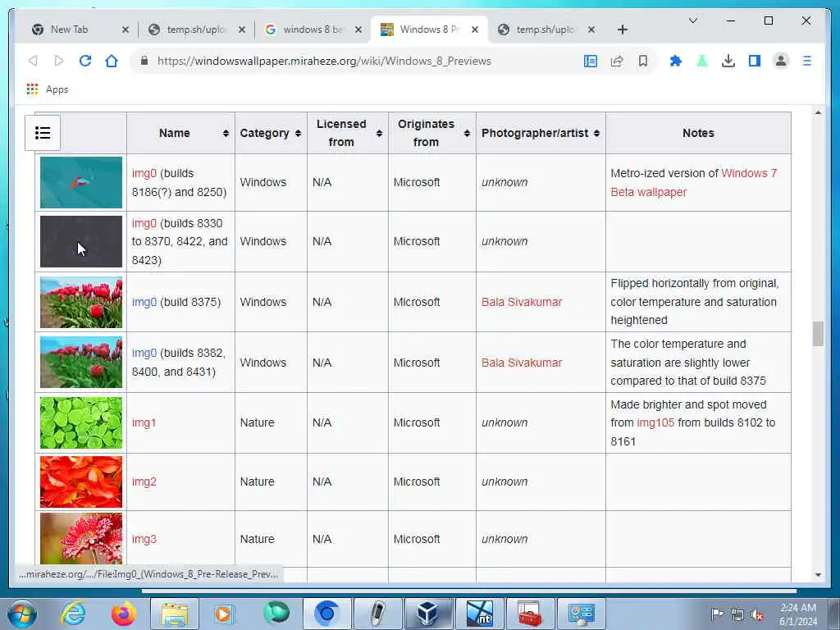Open the downloads icon
This screenshot has height=630, width=840.
click(x=728, y=61)
